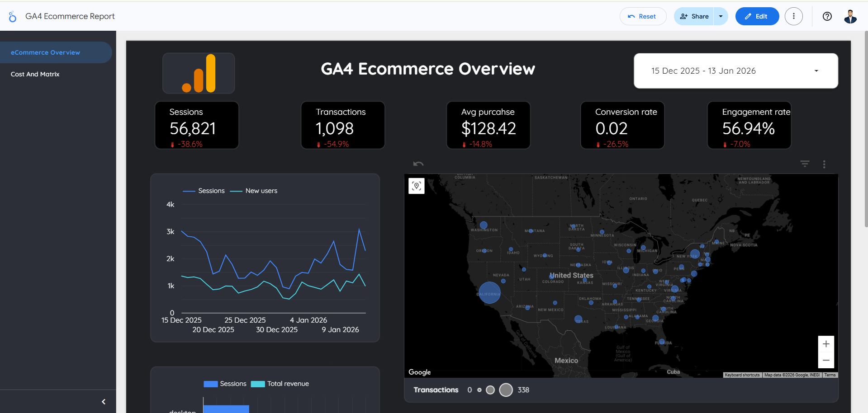Image resolution: width=868 pixels, height=413 pixels.
Task: Toggle Sessions series in line chart legend
Action: point(204,191)
